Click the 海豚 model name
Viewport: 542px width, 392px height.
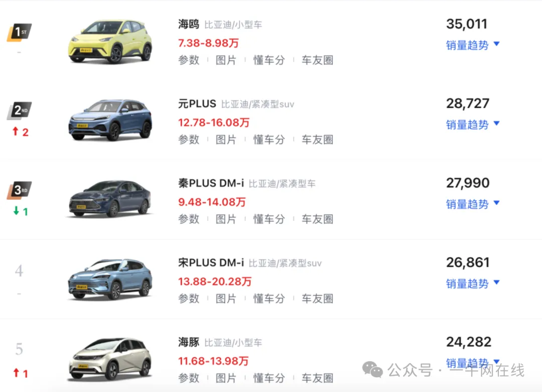189,342
